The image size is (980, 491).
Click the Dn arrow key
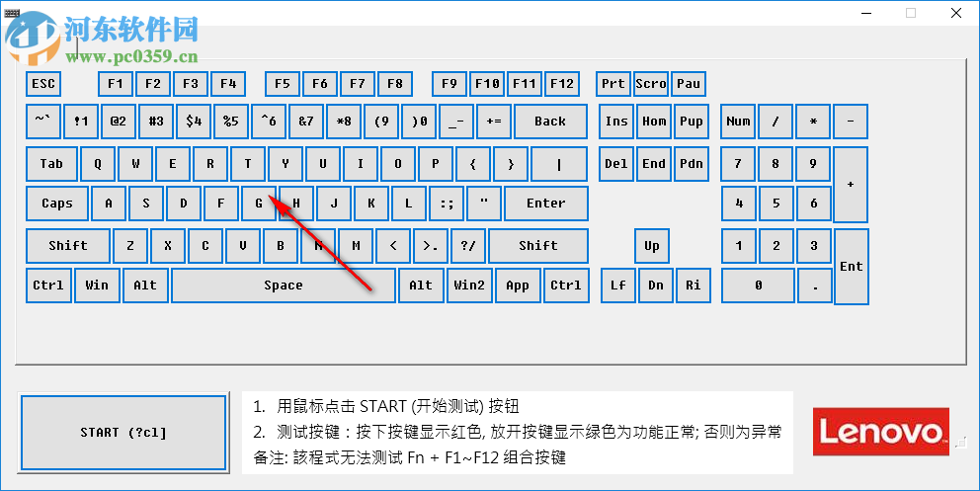pos(656,286)
